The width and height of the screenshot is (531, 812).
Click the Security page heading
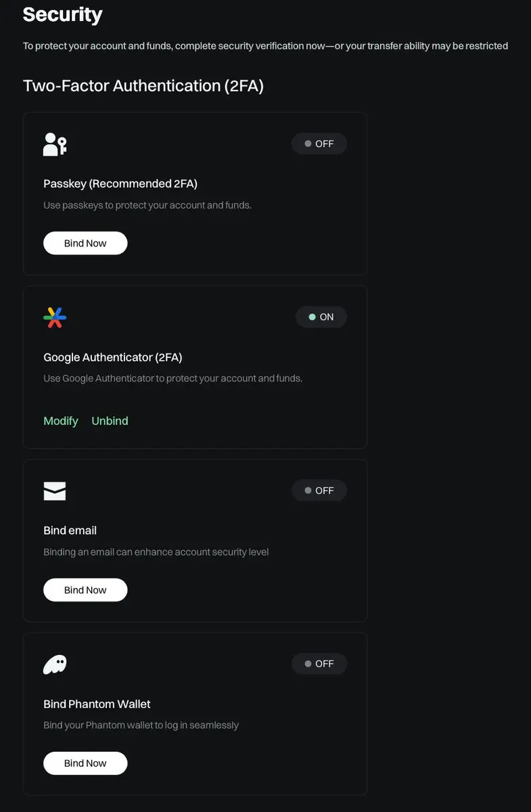click(62, 14)
